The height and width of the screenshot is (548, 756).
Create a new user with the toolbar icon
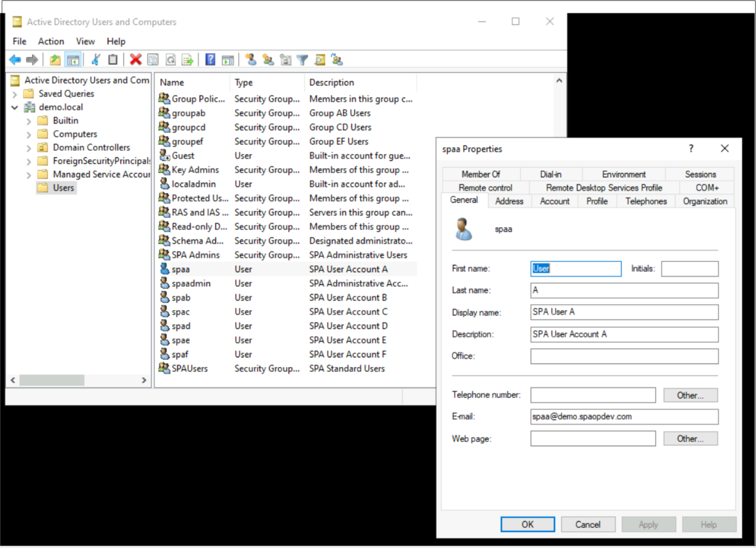click(x=251, y=60)
